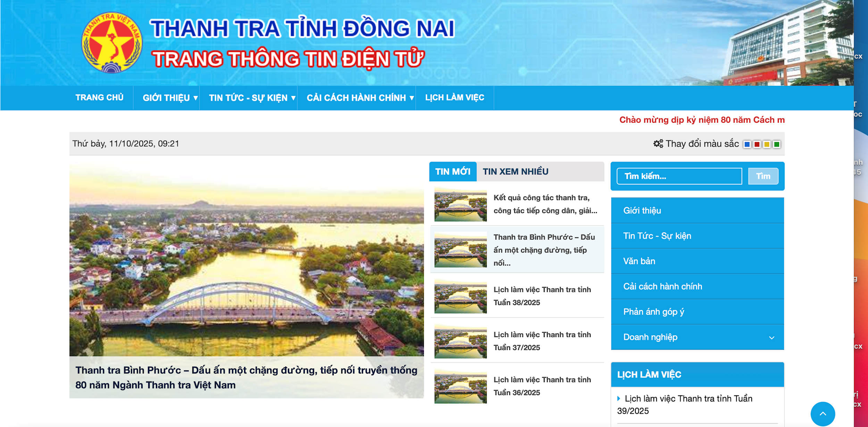
Task: Expand the Giới Thiệu nav dropdown arrow
Action: click(x=195, y=98)
